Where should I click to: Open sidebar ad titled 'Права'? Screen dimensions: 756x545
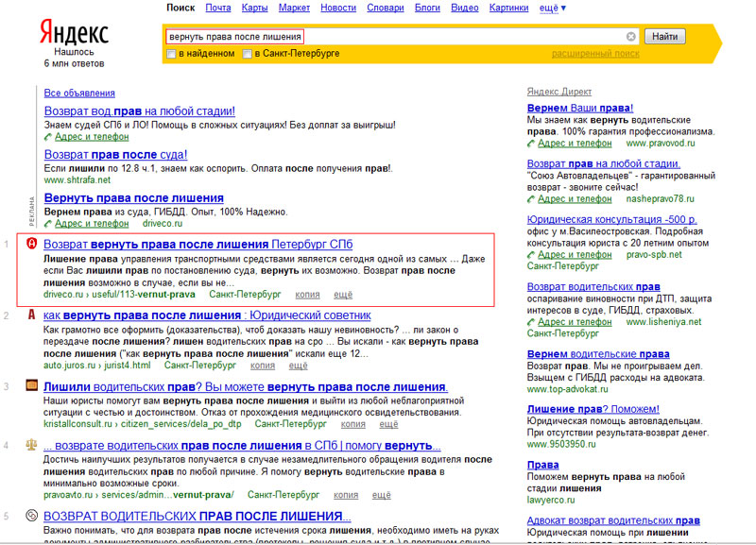pyautogui.click(x=542, y=465)
